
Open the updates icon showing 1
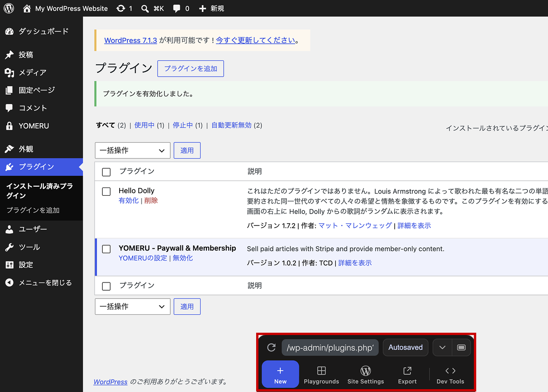(124, 8)
